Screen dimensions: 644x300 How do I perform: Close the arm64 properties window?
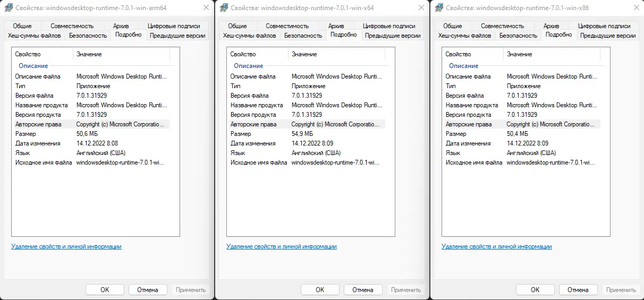click(x=205, y=8)
